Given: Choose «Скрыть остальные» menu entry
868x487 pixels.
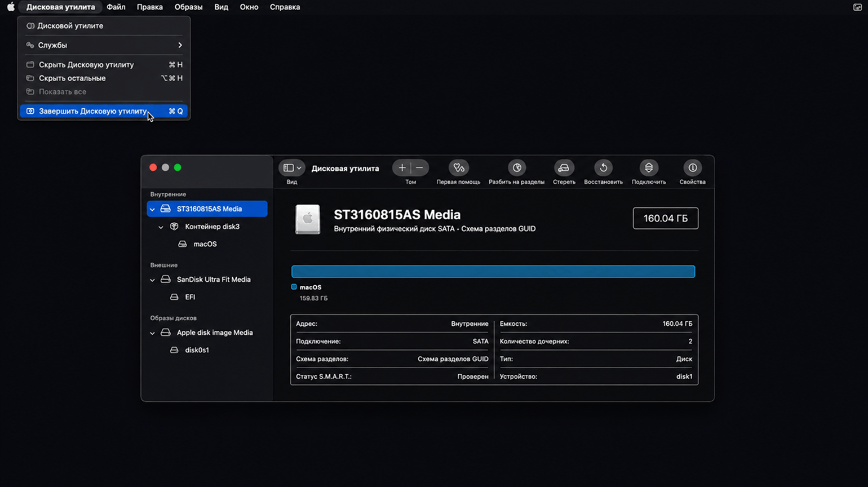Looking at the screenshot, I should pos(104,78).
